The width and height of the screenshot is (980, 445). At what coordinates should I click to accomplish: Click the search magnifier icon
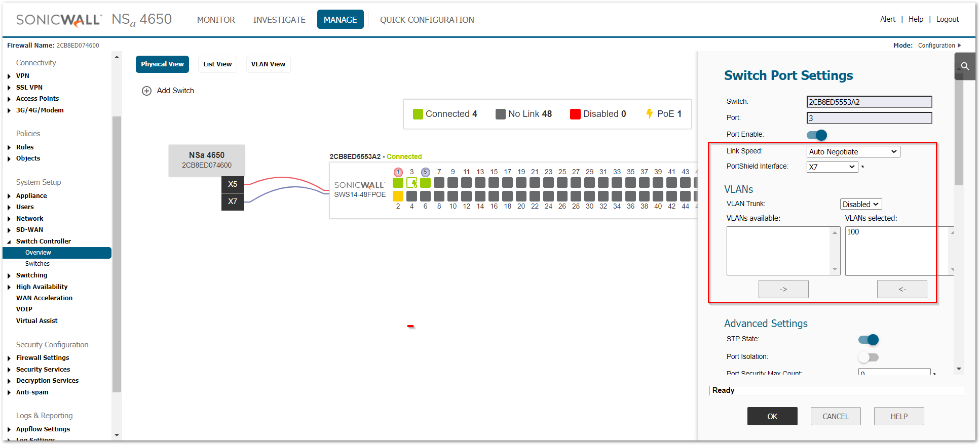tap(965, 66)
